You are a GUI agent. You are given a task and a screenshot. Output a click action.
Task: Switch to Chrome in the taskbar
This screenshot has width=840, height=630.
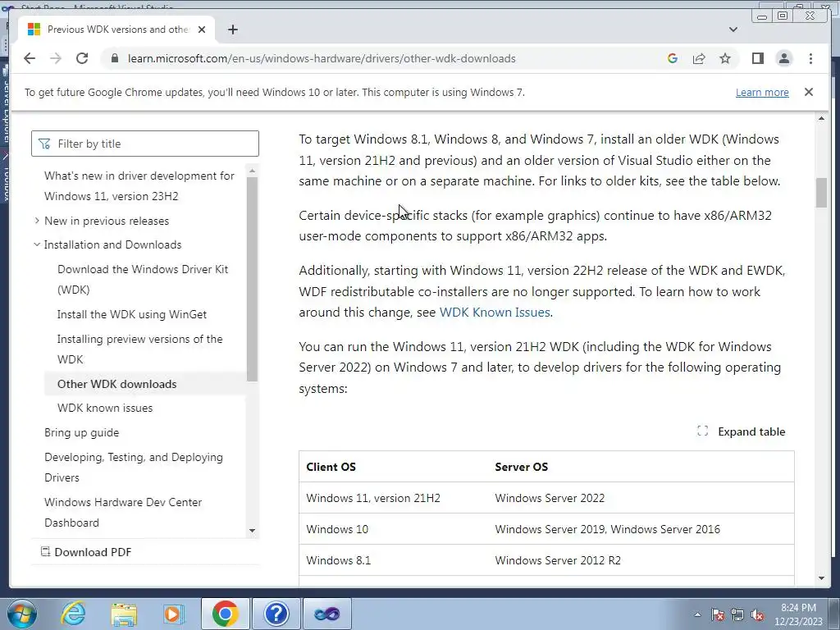pyautogui.click(x=225, y=614)
